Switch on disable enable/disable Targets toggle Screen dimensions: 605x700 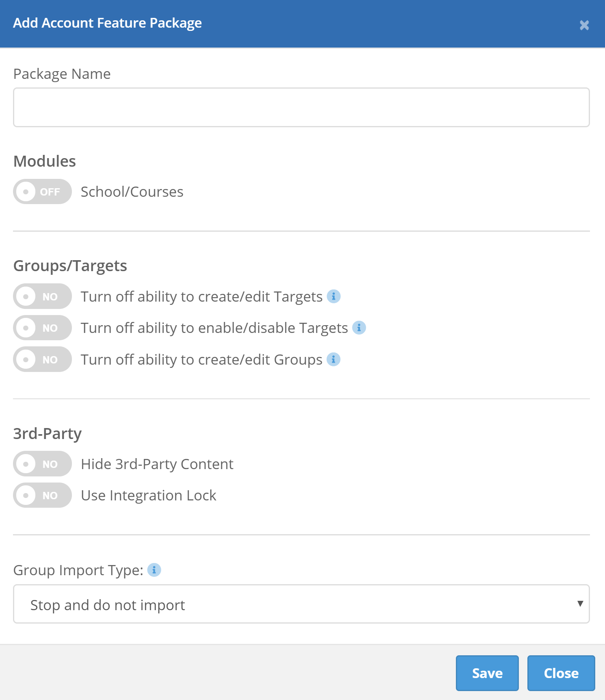42,328
